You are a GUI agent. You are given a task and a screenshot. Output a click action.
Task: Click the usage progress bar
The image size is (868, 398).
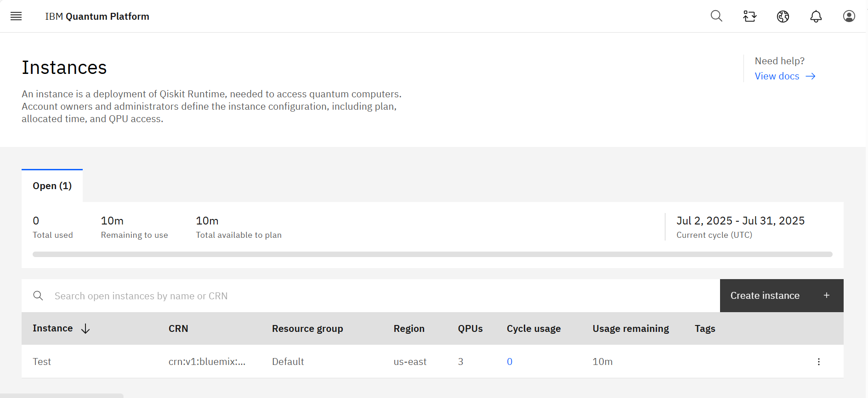coord(432,254)
